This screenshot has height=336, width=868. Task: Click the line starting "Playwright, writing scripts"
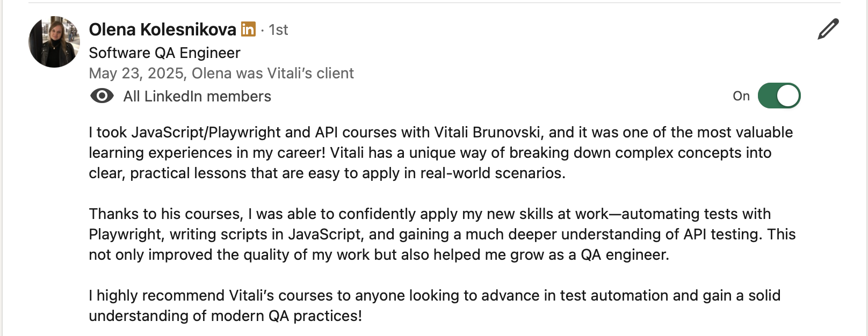pyautogui.click(x=442, y=235)
